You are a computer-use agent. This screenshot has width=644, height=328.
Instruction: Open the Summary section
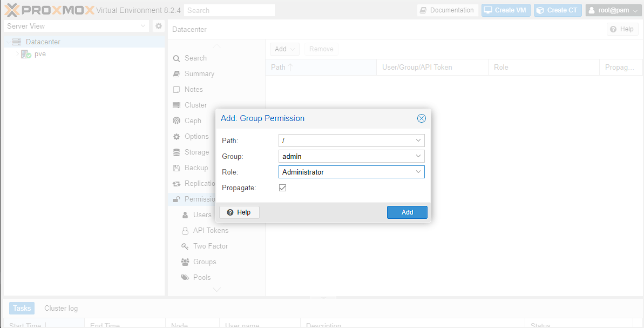click(x=177, y=73)
